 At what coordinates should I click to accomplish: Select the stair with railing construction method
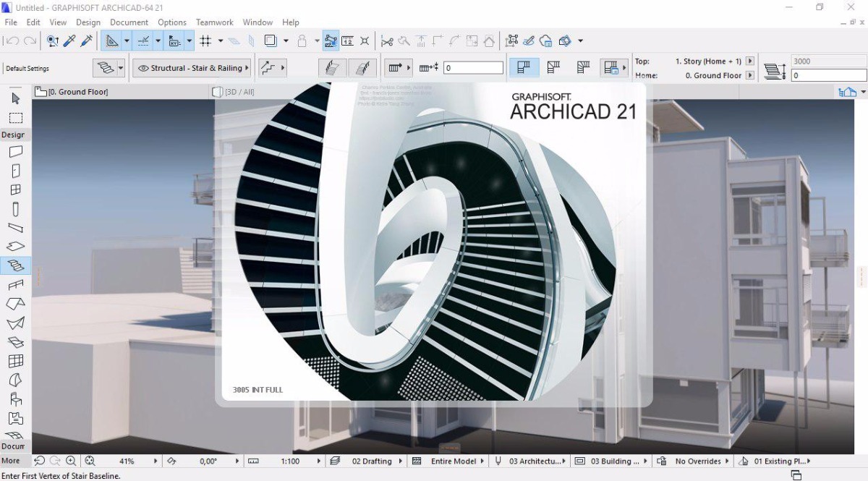click(x=332, y=68)
